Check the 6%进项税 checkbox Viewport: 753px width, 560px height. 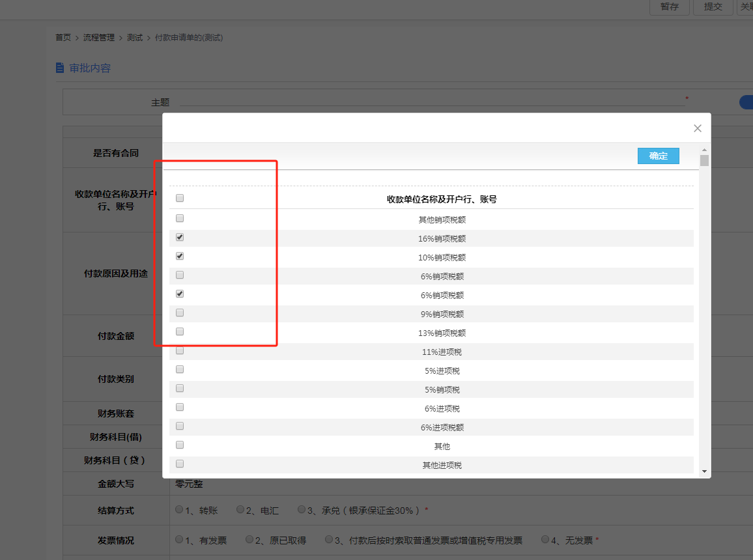pyautogui.click(x=180, y=408)
